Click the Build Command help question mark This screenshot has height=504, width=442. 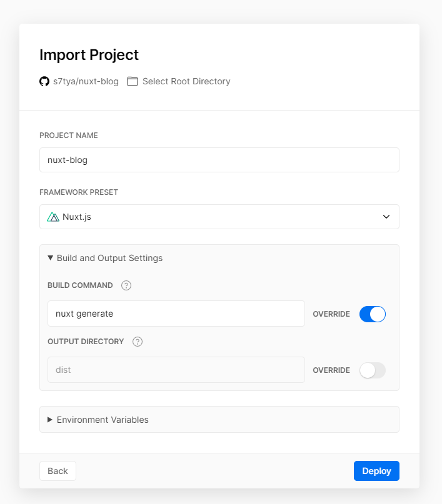126,285
